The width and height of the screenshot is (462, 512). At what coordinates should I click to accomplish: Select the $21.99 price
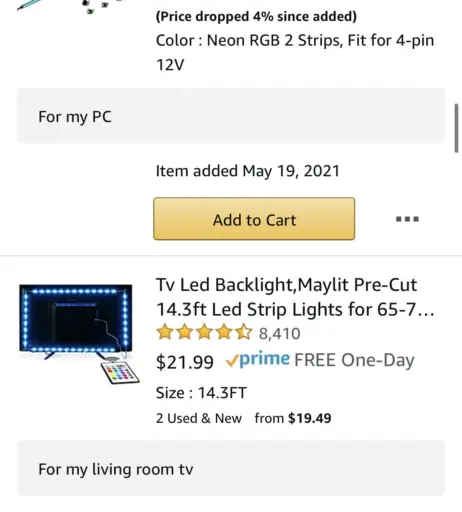[185, 362]
